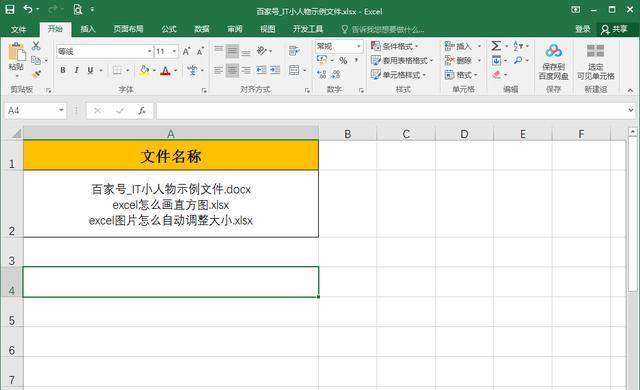Click the Clear eraser icon
Viewport: 640px width, 390px height.
tap(496, 75)
